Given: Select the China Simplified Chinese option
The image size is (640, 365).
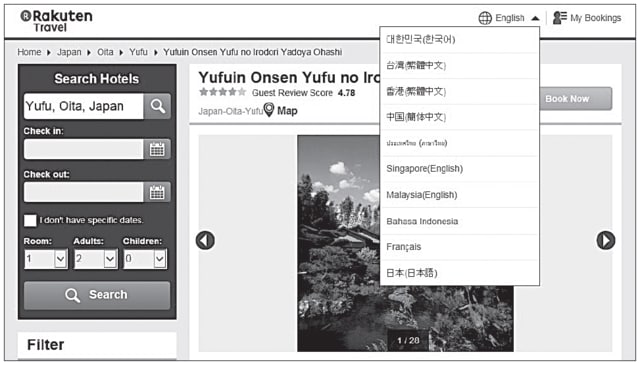Looking at the screenshot, I should point(460,117).
